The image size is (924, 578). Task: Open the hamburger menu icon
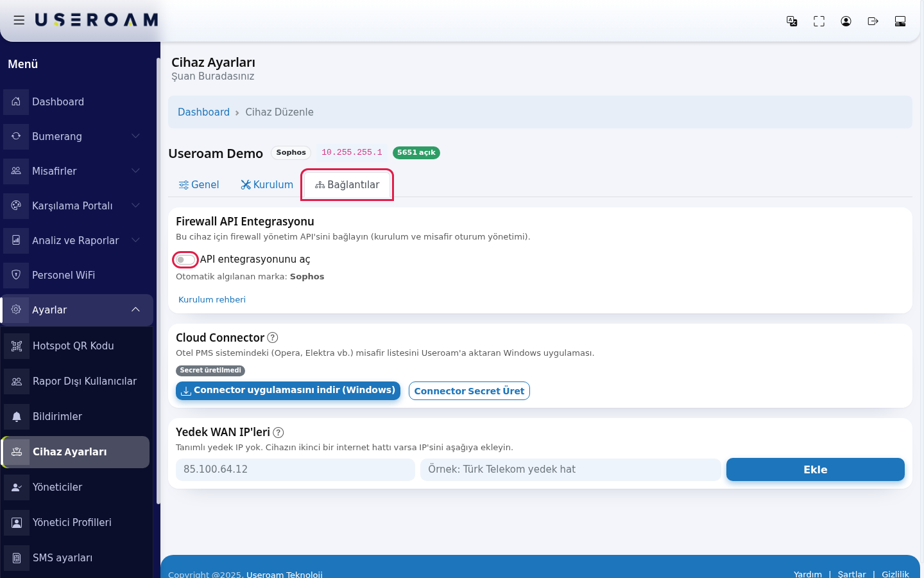19,20
